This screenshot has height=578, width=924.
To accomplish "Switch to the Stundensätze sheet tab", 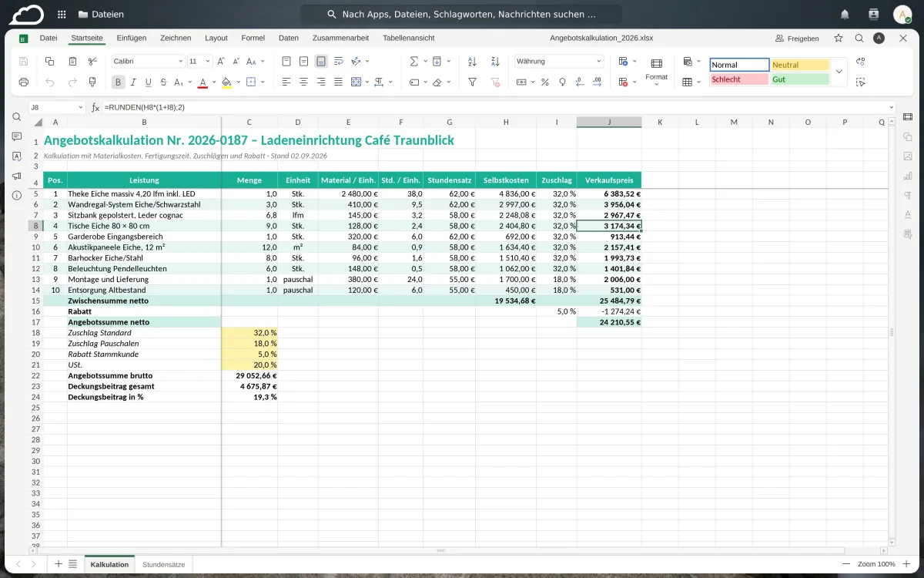I will click(x=164, y=564).
